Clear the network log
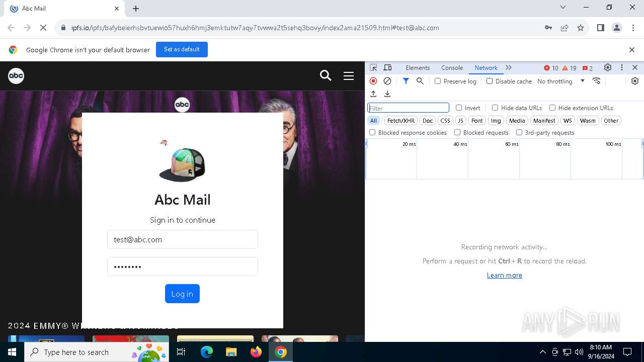 [387, 81]
